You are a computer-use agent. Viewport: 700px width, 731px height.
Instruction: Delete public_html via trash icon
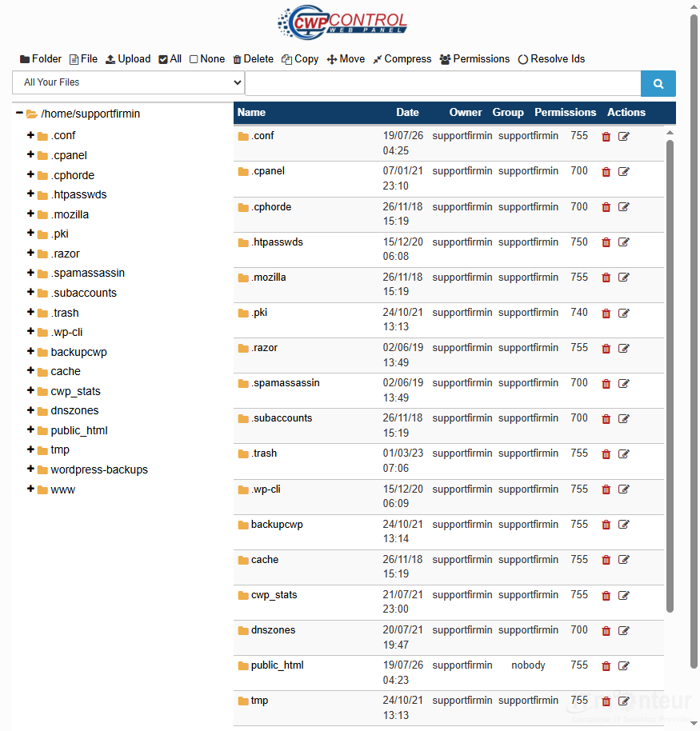(x=606, y=667)
